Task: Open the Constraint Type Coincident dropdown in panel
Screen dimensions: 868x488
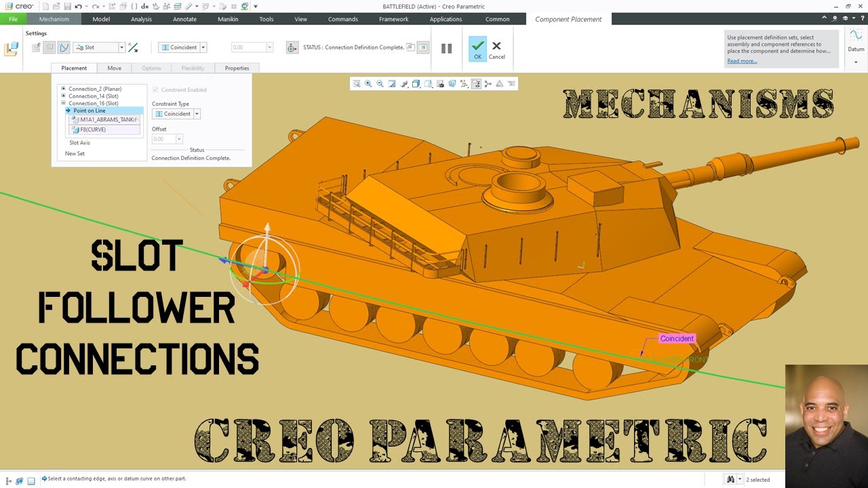Action: [197, 114]
